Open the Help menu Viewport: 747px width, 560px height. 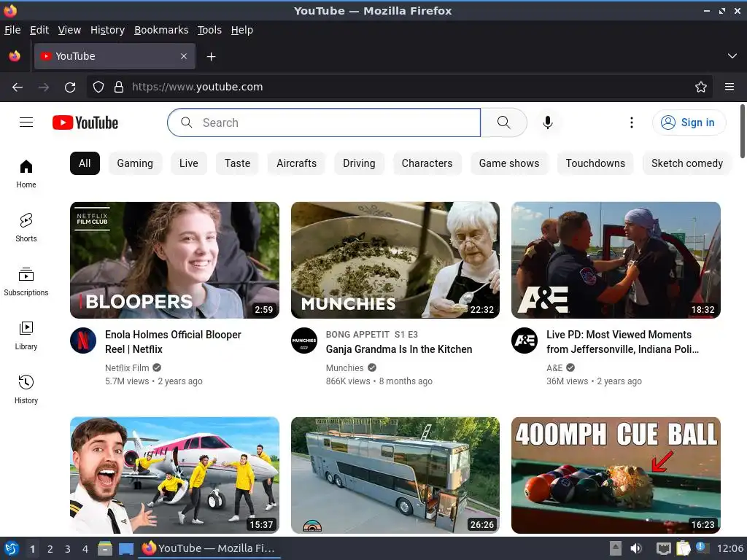[242, 30]
